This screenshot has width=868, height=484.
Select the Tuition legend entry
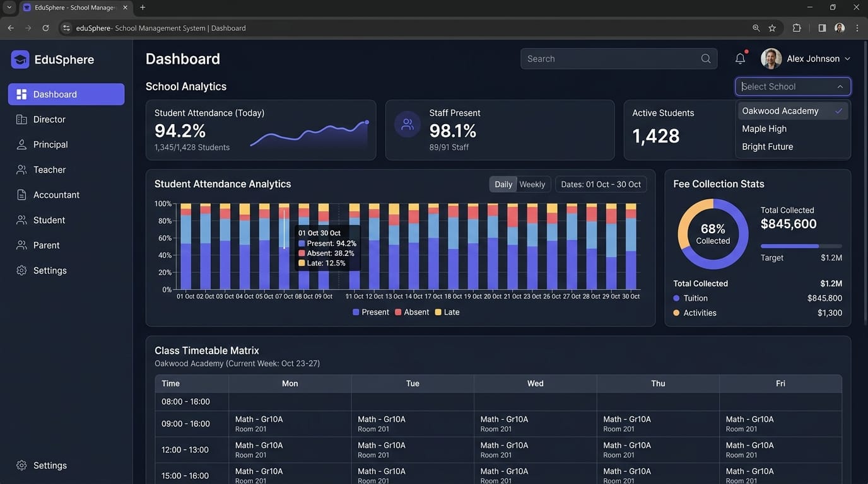pos(690,298)
